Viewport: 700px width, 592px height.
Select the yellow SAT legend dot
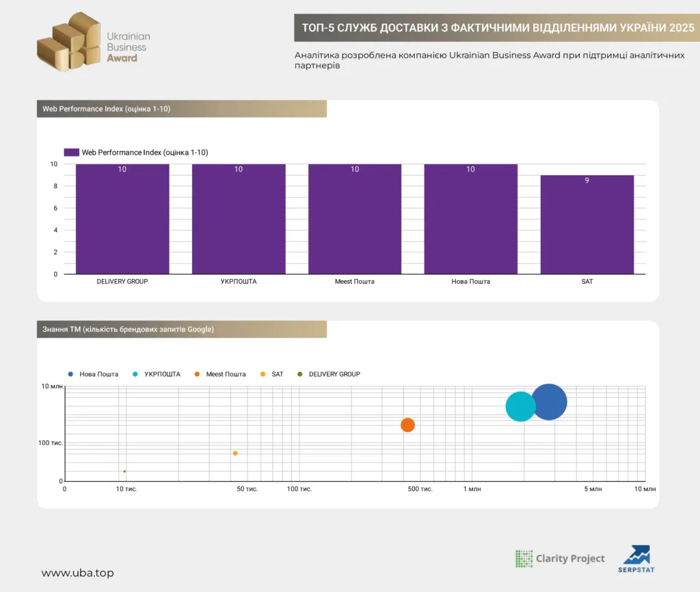click(262, 374)
